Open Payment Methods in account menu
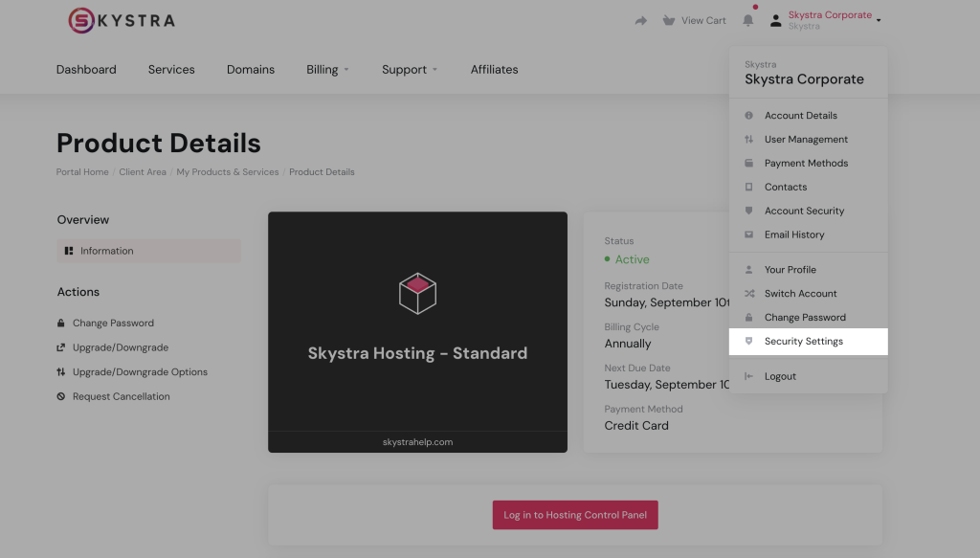 [x=806, y=164]
